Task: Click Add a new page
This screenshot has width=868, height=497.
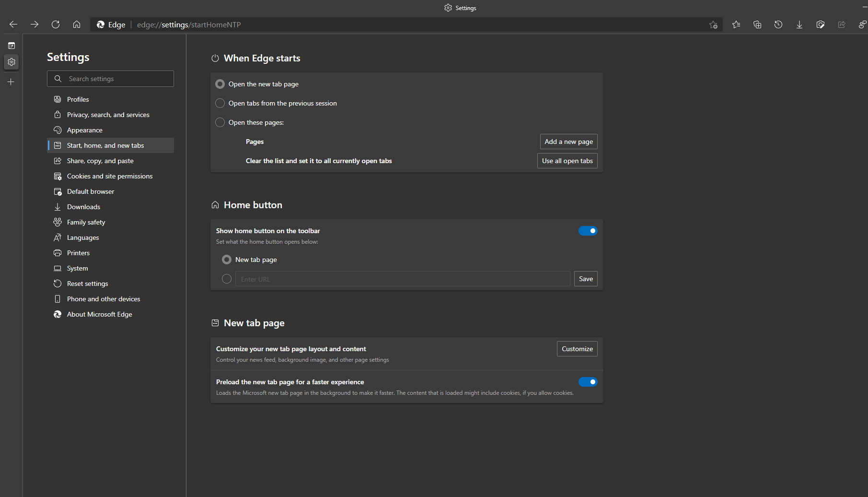Action: (x=568, y=141)
